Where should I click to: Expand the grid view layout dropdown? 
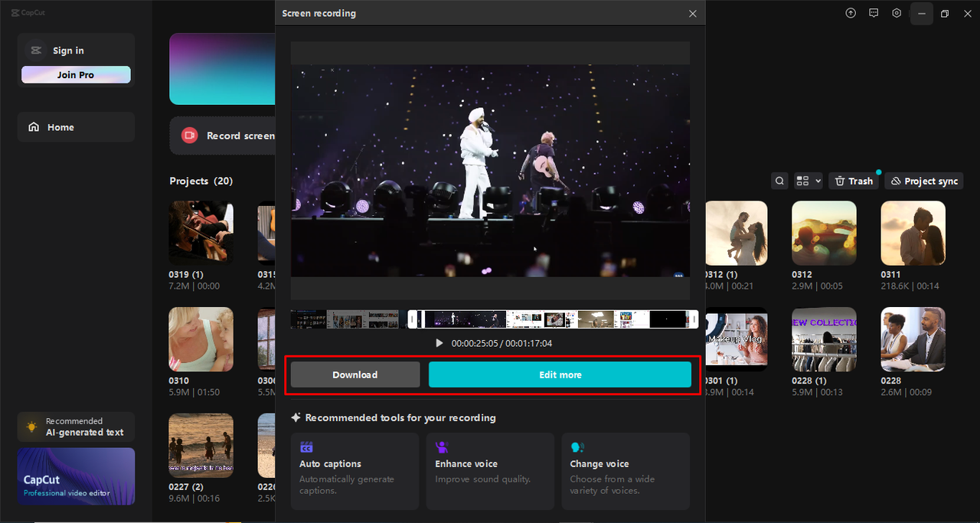pos(807,181)
